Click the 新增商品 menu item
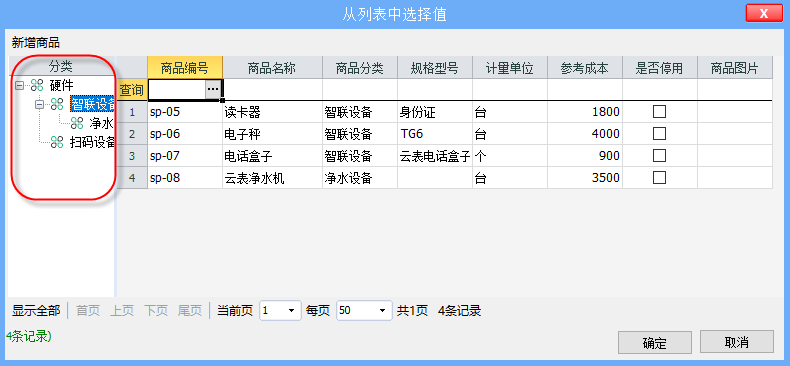The image size is (790, 366). tap(36, 43)
